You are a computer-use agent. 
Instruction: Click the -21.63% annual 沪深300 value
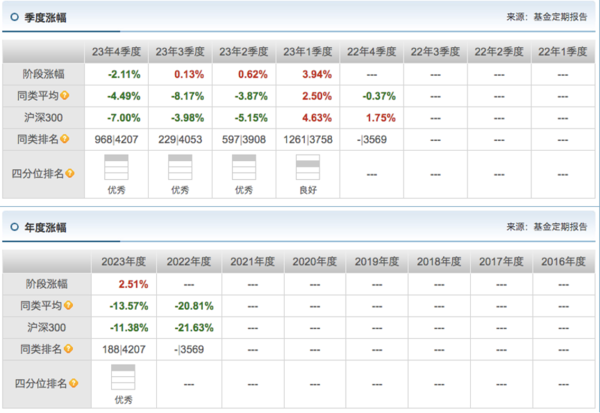(194, 328)
